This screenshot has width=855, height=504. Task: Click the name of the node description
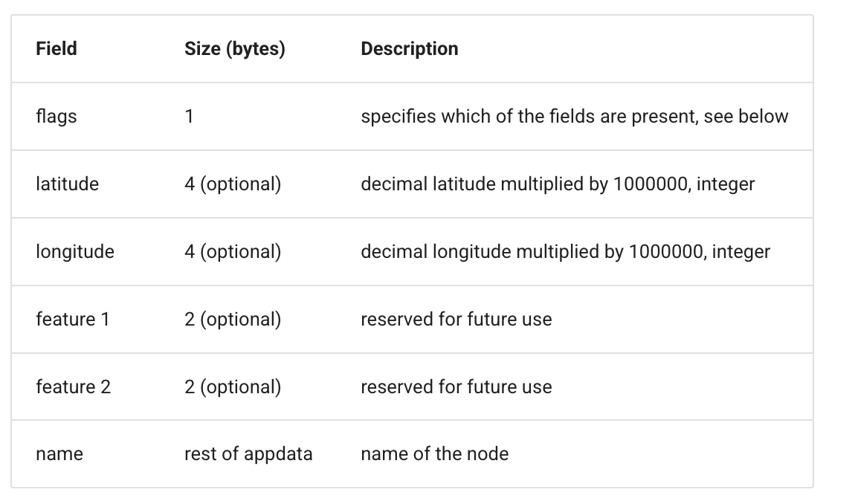[x=435, y=453]
